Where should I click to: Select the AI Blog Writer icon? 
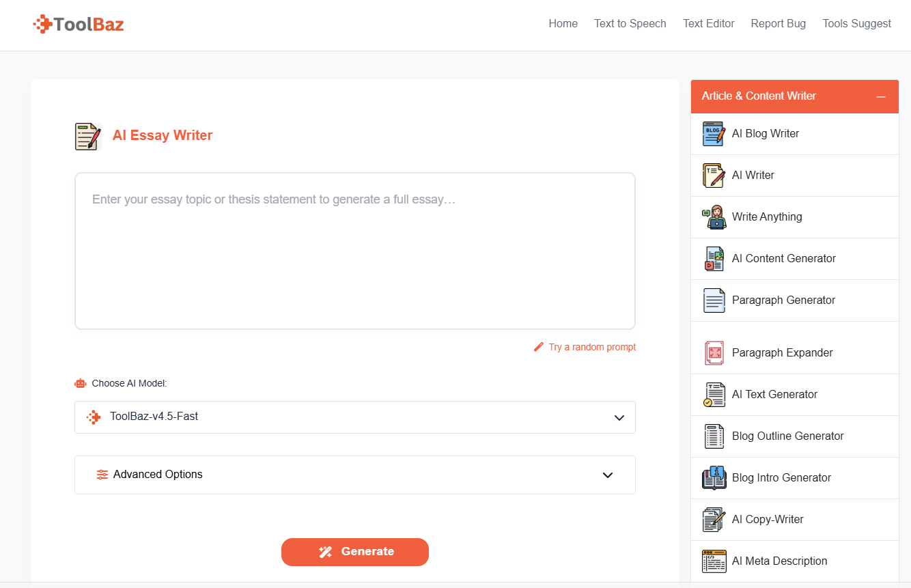coord(714,134)
